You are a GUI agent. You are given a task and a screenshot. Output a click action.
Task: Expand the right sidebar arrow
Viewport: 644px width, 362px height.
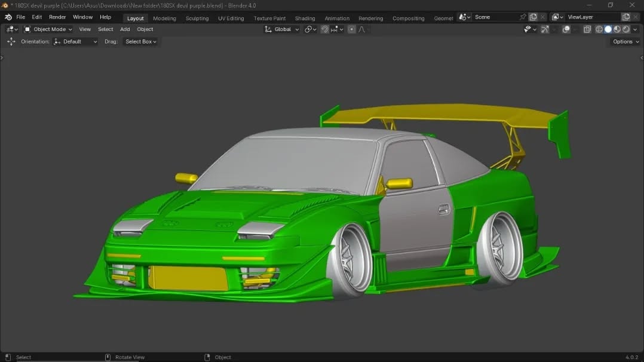pos(642,58)
